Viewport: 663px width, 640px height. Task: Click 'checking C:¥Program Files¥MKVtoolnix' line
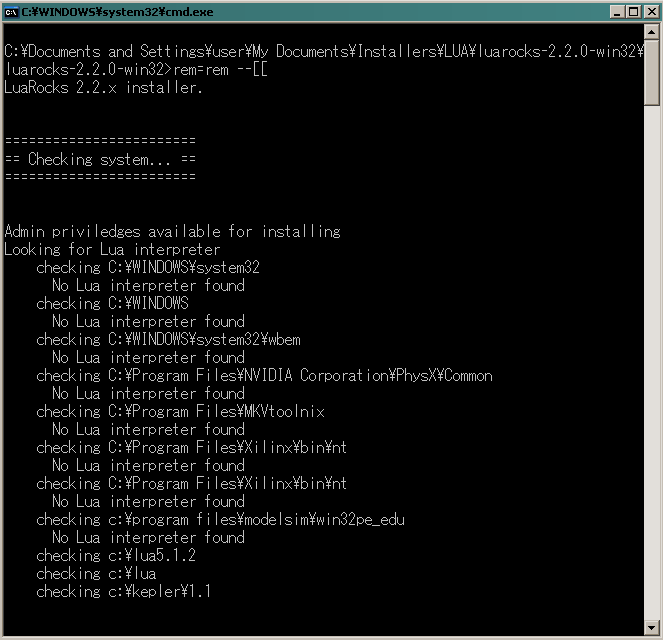click(x=181, y=411)
